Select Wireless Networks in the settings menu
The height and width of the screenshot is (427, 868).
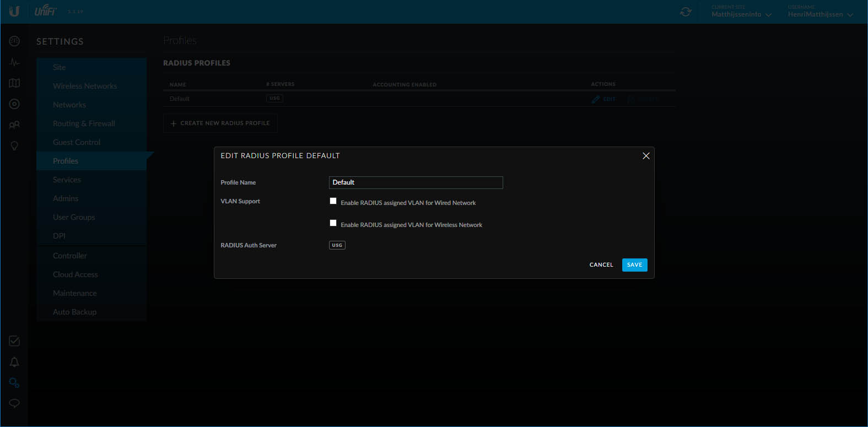tap(85, 86)
